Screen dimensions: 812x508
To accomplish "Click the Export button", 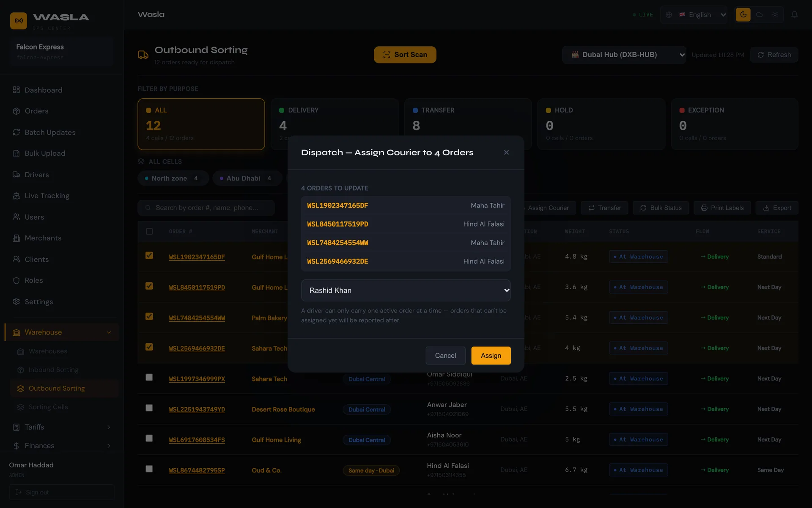I will (777, 208).
